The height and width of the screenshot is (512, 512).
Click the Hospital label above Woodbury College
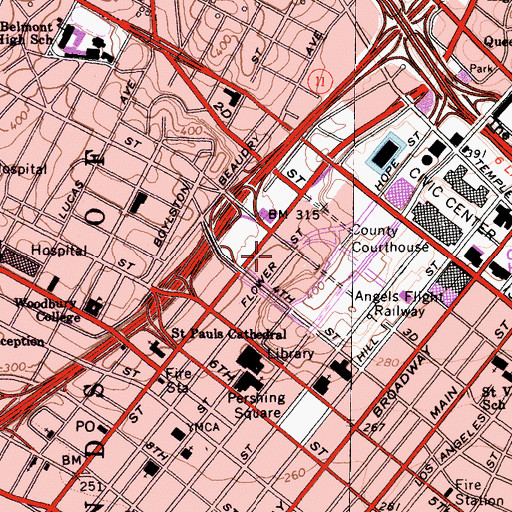pos(59,251)
